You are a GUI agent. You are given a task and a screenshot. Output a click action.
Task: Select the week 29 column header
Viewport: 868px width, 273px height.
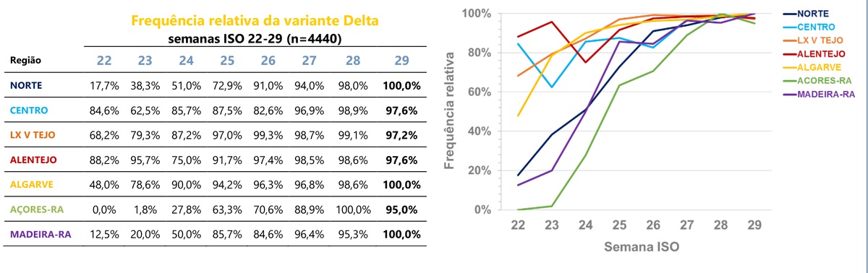click(x=401, y=61)
